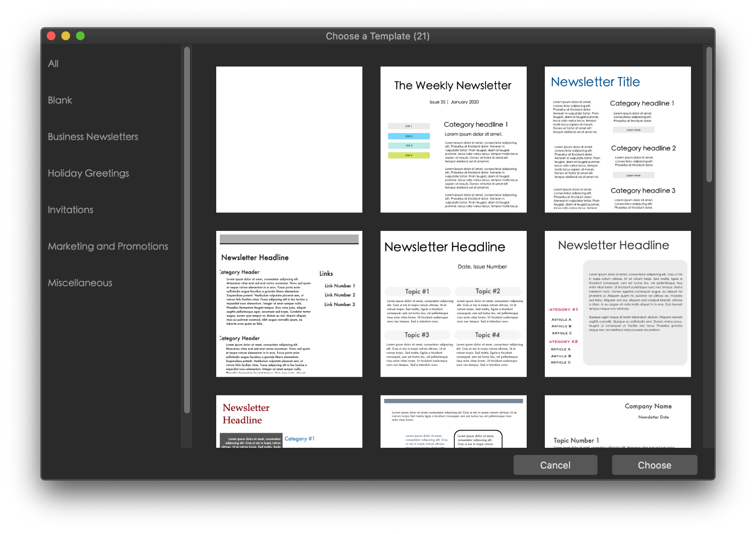Select the red Newsletter Headline template
Screen dimensions: 756x534
[x=289, y=422]
